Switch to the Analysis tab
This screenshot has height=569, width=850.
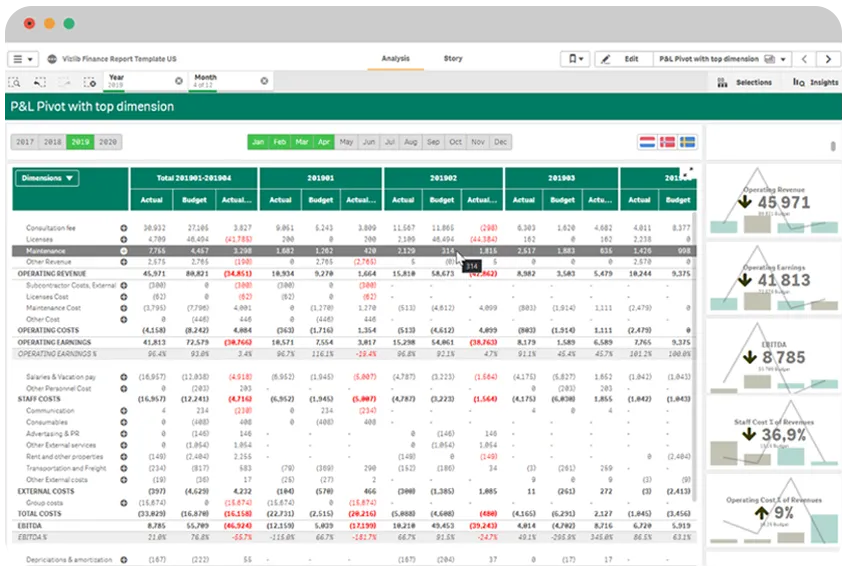pos(396,59)
